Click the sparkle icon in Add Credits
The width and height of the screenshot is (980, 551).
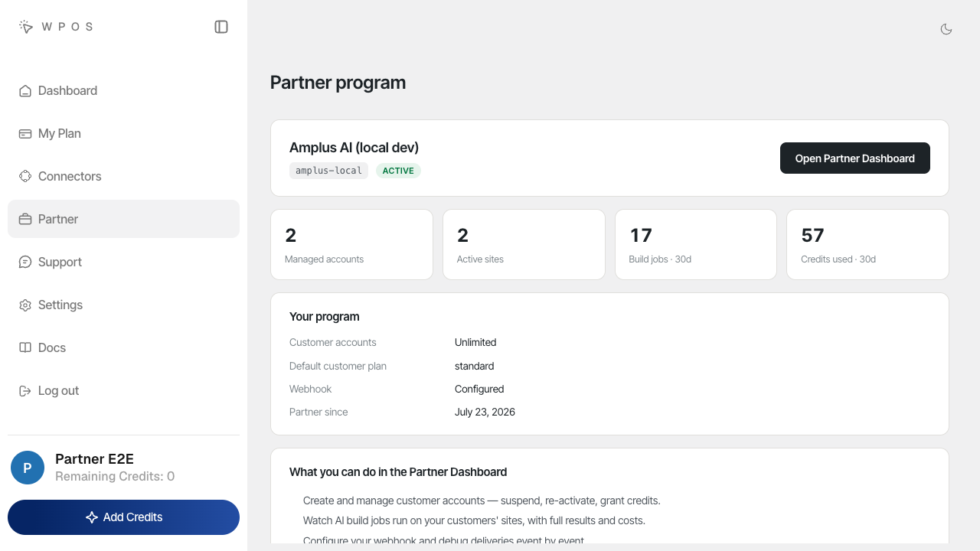pos(92,517)
